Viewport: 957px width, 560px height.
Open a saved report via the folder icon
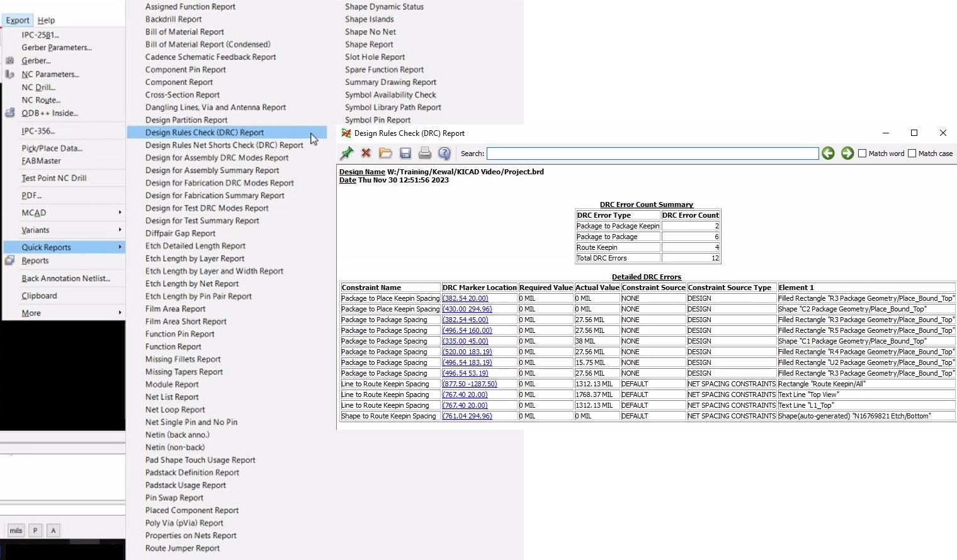click(385, 153)
